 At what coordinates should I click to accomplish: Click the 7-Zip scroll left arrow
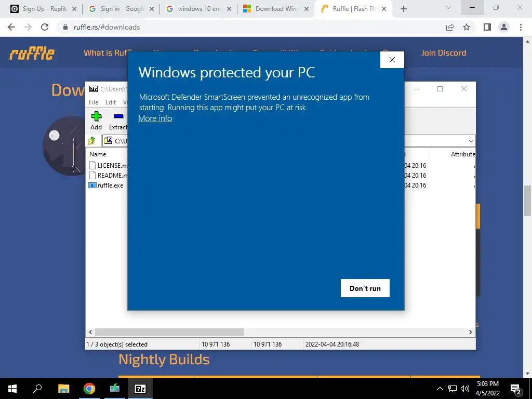pyautogui.click(x=90, y=332)
